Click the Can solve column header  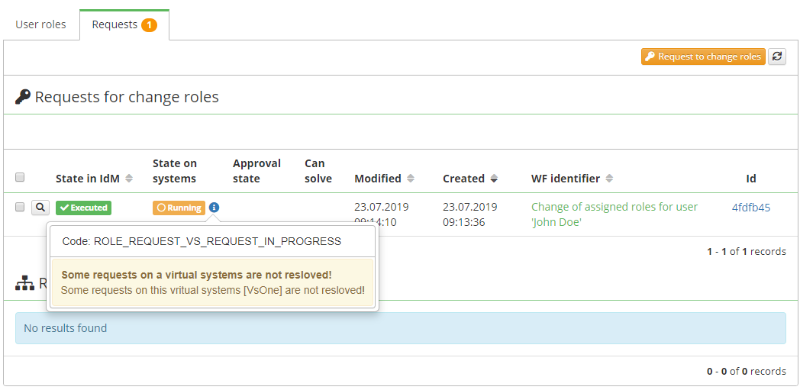(318, 171)
